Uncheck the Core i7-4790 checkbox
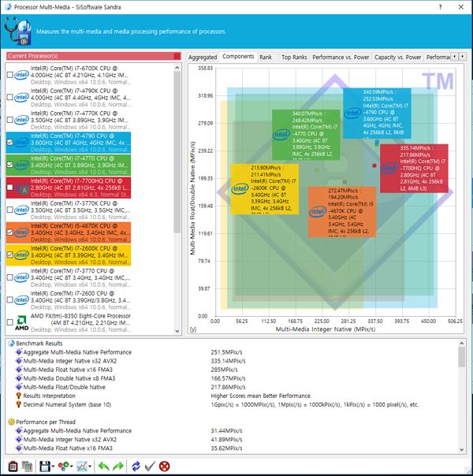 click(x=10, y=142)
